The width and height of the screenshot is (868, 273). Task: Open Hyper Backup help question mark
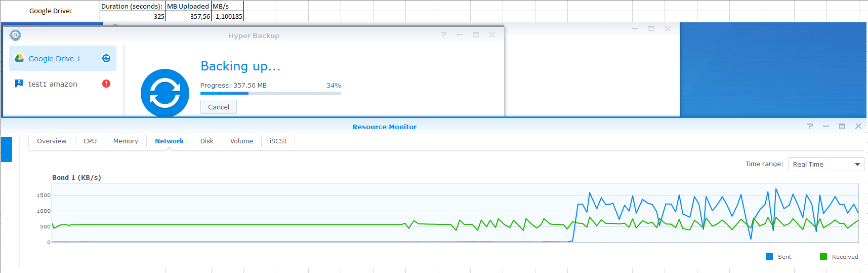443,35
